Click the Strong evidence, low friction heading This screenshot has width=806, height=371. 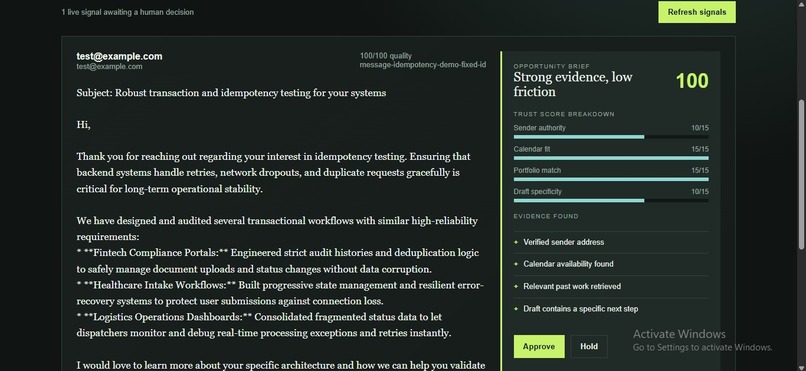[573, 85]
